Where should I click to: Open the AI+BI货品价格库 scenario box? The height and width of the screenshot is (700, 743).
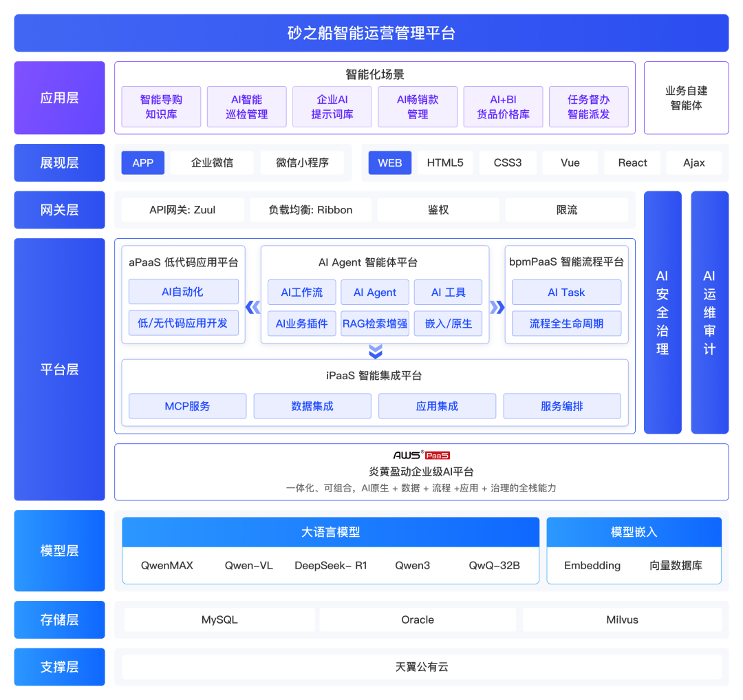click(x=503, y=107)
